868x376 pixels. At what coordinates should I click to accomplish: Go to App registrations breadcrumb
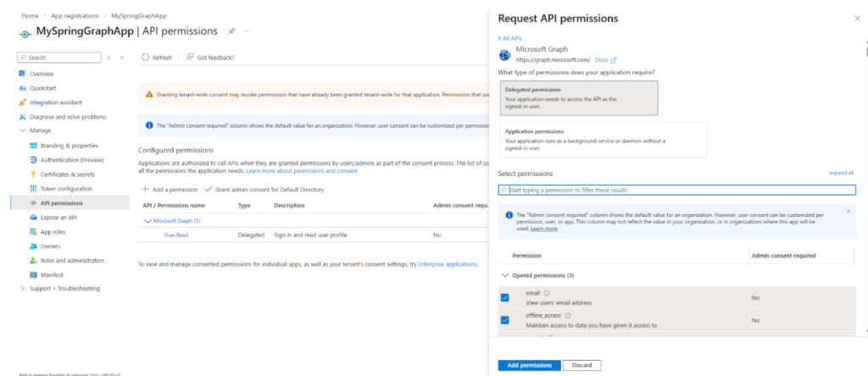click(75, 16)
